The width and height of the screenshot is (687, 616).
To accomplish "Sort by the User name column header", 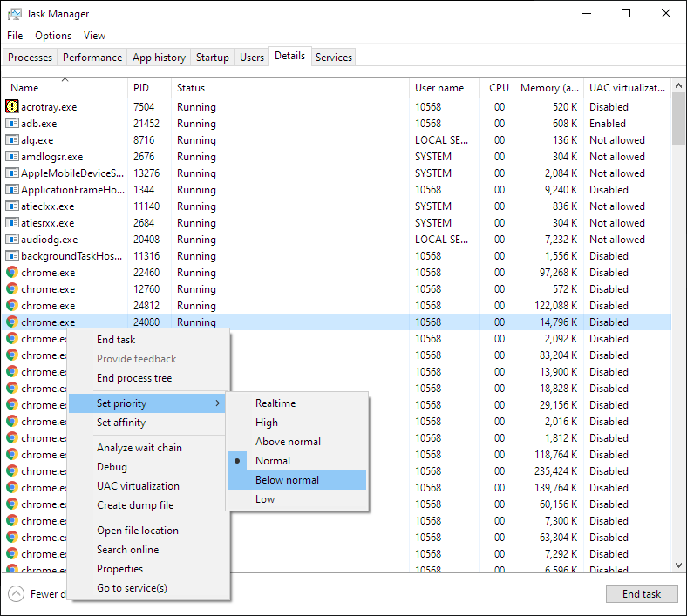I will click(x=445, y=87).
